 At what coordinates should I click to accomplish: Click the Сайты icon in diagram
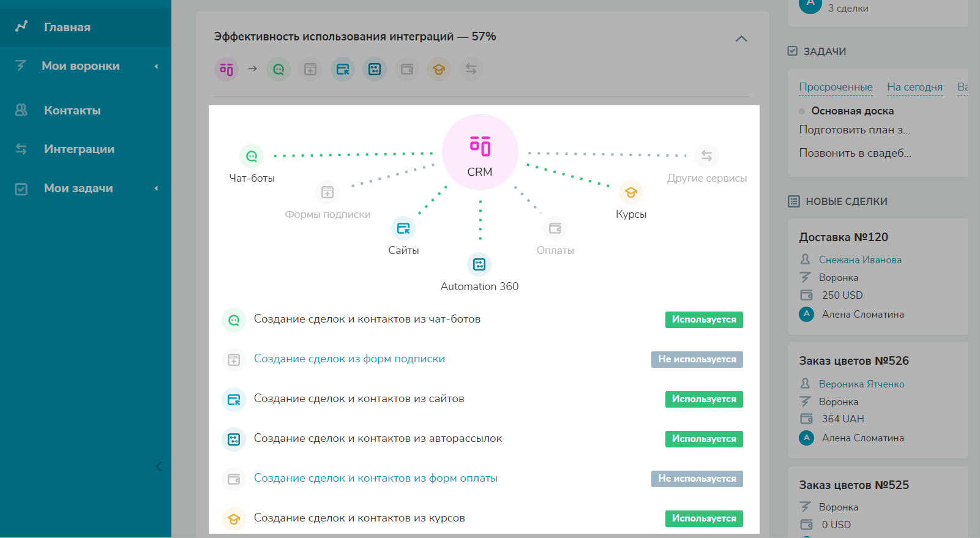point(403,228)
